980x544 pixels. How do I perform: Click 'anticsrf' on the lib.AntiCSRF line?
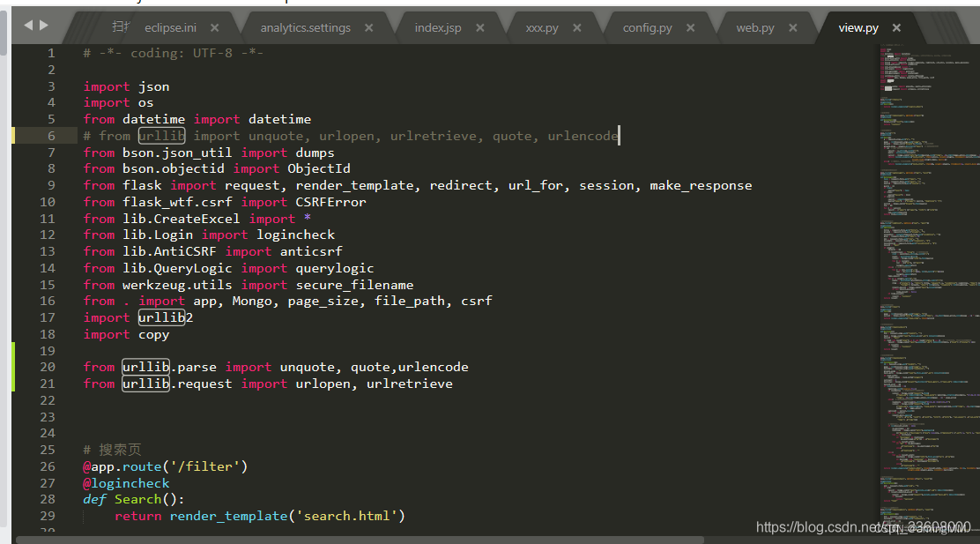coord(311,251)
